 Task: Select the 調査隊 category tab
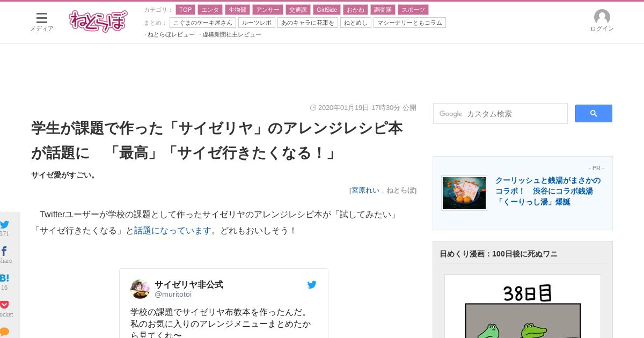click(383, 10)
